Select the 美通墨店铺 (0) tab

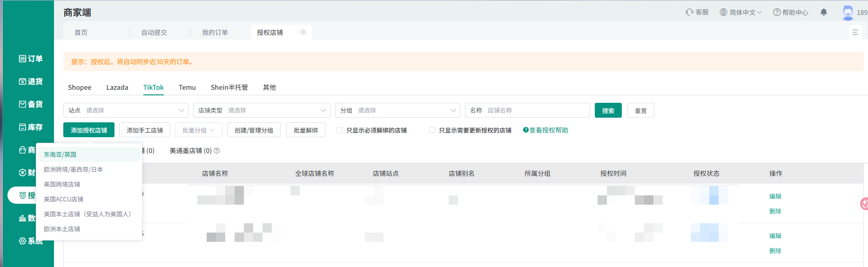pos(191,151)
